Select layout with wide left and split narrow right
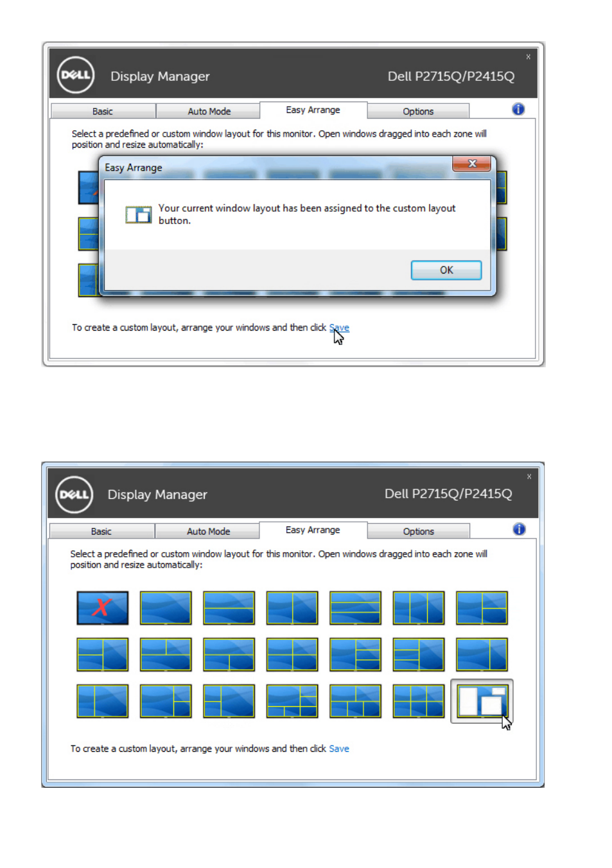The width and height of the screenshot is (612, 868). [x=166, y=700]
